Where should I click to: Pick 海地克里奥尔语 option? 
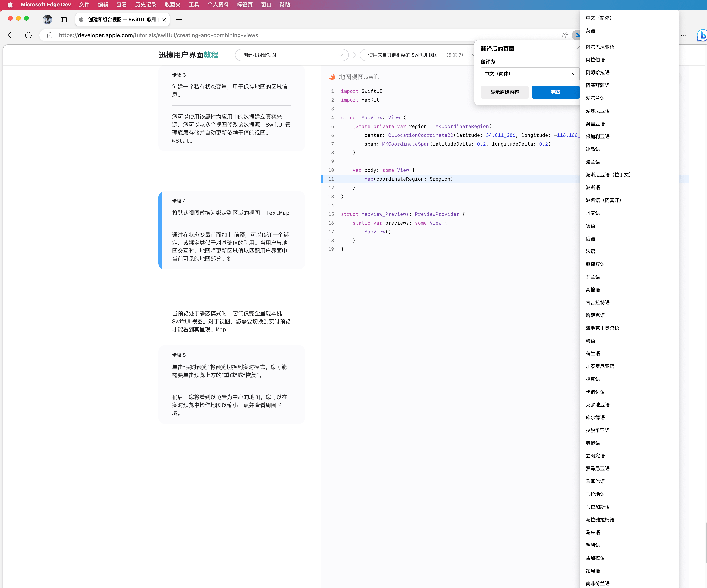[629, 328]
